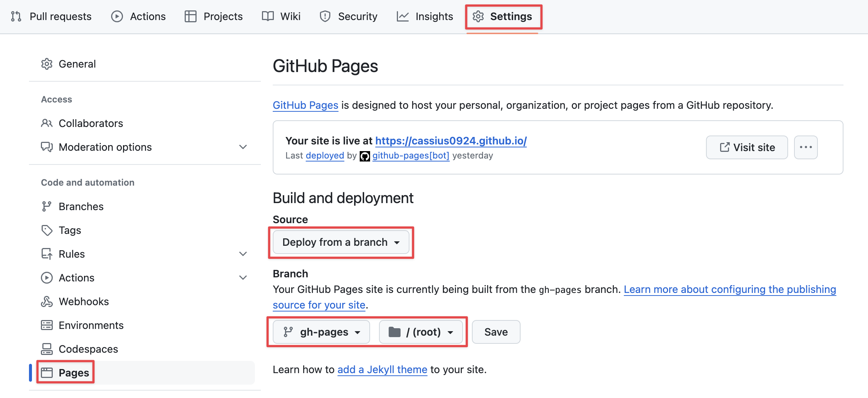Click the Insights graph icon
868x398 pixels.
click(x=403, y=16)
